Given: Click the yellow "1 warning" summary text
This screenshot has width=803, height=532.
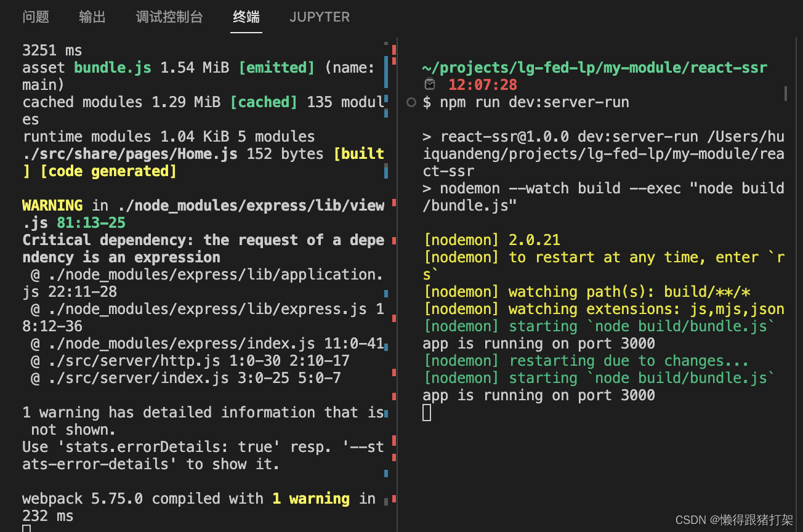Looking at the screenshot, I should tap(311, 499).
